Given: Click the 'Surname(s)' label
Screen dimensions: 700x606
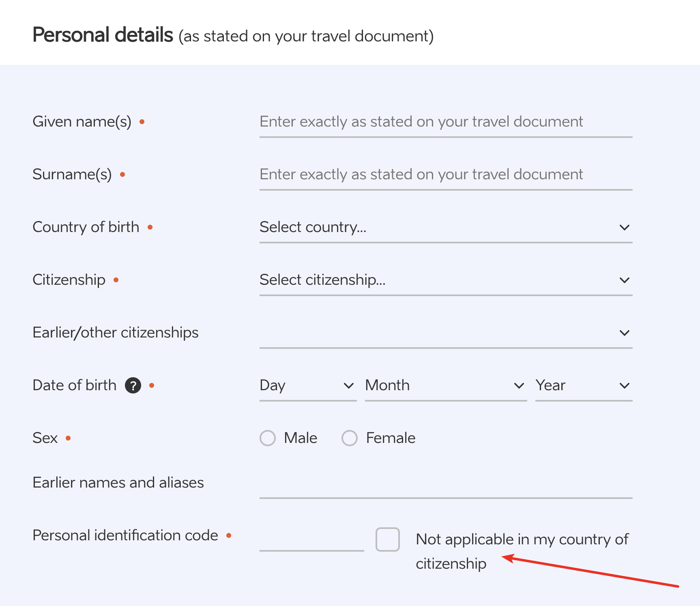Looking at the screenshot, I should point(72,174).
